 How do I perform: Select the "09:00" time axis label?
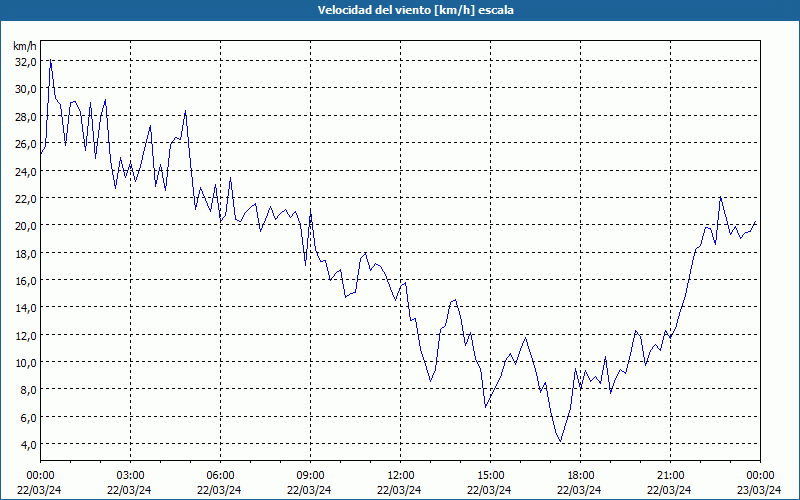point(310,476)
